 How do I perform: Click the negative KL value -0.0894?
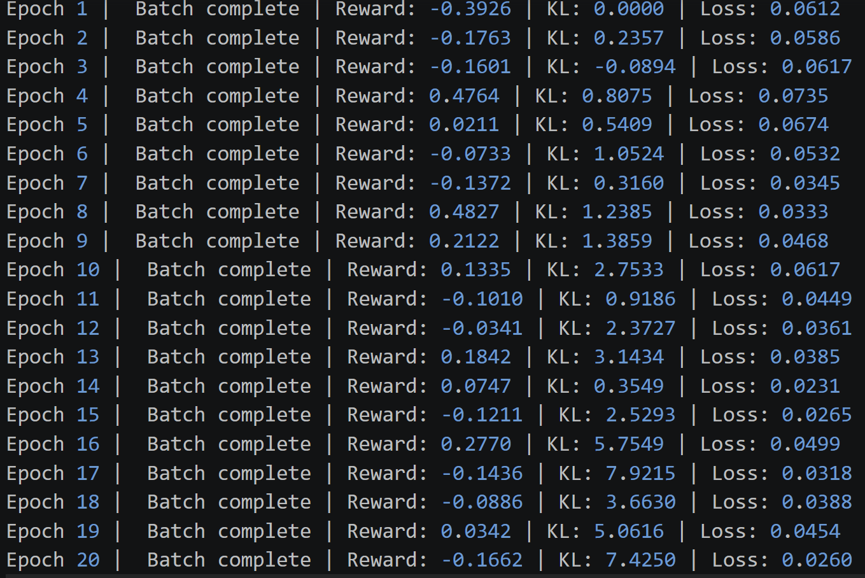coord(635,67)
